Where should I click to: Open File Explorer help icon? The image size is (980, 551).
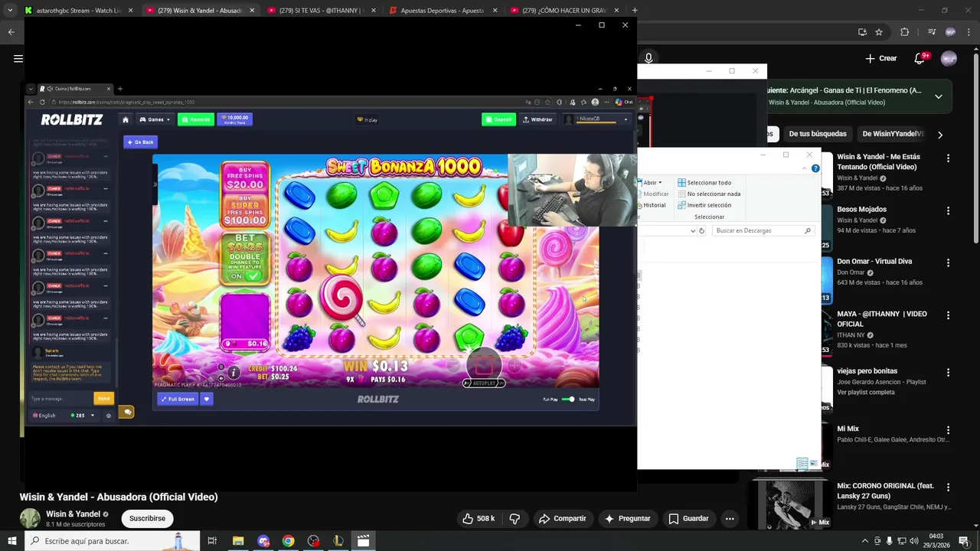(815, 168)
